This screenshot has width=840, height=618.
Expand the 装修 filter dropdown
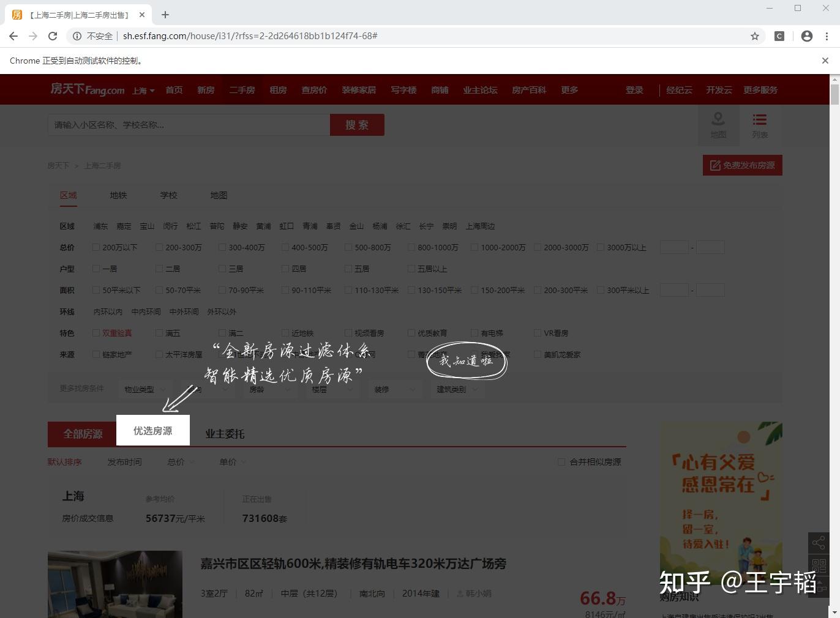pyautogui.click(x=395, y=389)
